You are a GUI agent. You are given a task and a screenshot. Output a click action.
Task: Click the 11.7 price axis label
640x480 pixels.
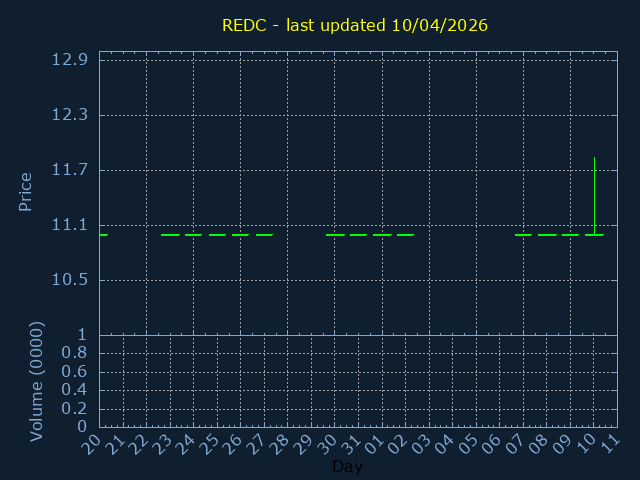click(69, 169)
